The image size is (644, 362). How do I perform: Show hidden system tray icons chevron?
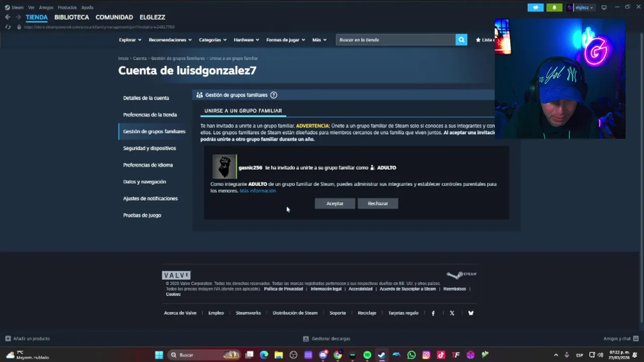[556, 355]
